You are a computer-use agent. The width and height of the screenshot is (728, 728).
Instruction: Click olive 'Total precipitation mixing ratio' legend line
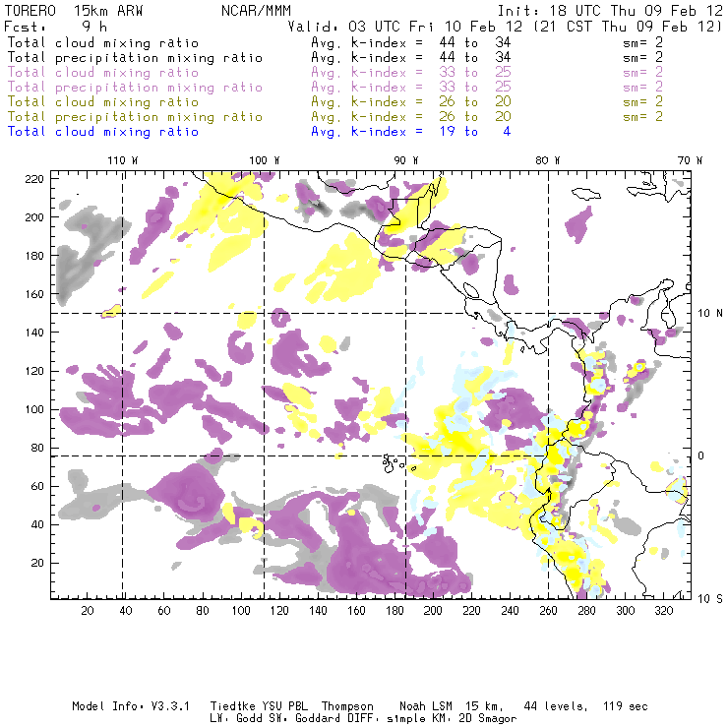tap(135, 117)
